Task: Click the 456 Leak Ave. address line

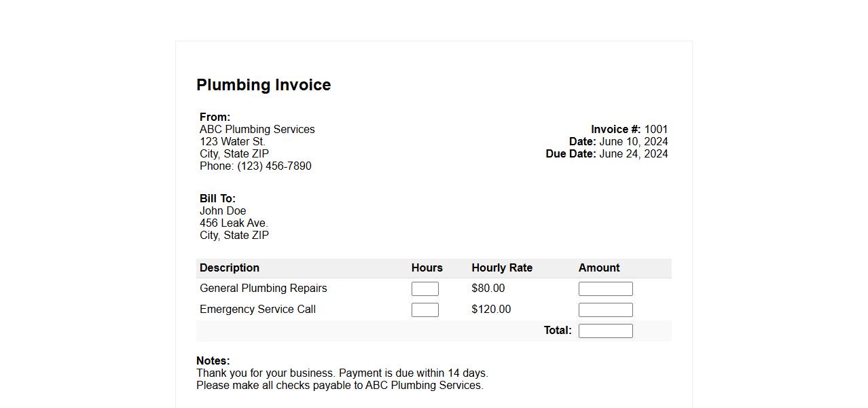Action: tap(234, 223)
